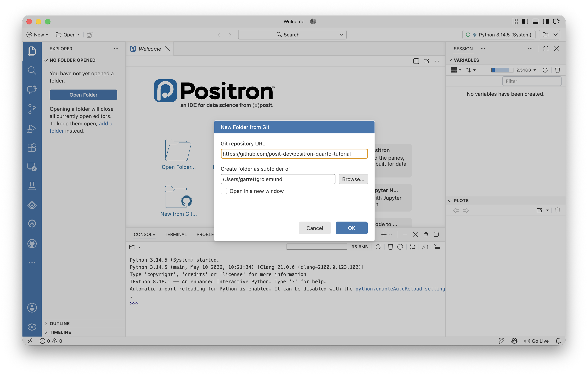Open the GitHub view in activity bar

tap(32, 244)
